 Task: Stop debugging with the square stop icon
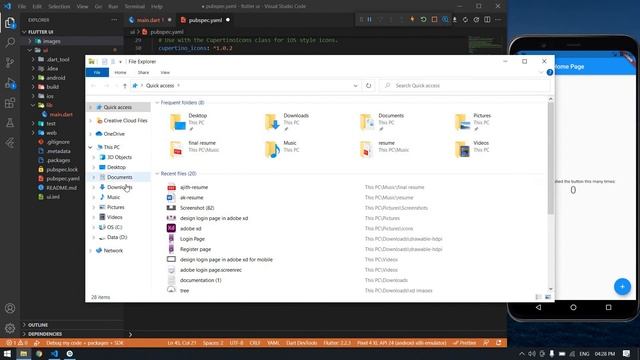[x=434, y=20]
